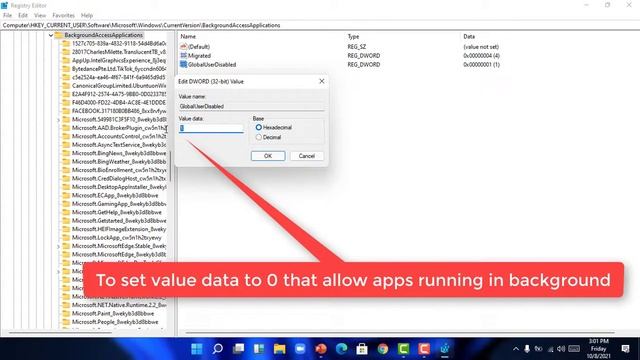The image size is (640, 360).
Task: Click the registry path address bar
Action: pos(320,25)
